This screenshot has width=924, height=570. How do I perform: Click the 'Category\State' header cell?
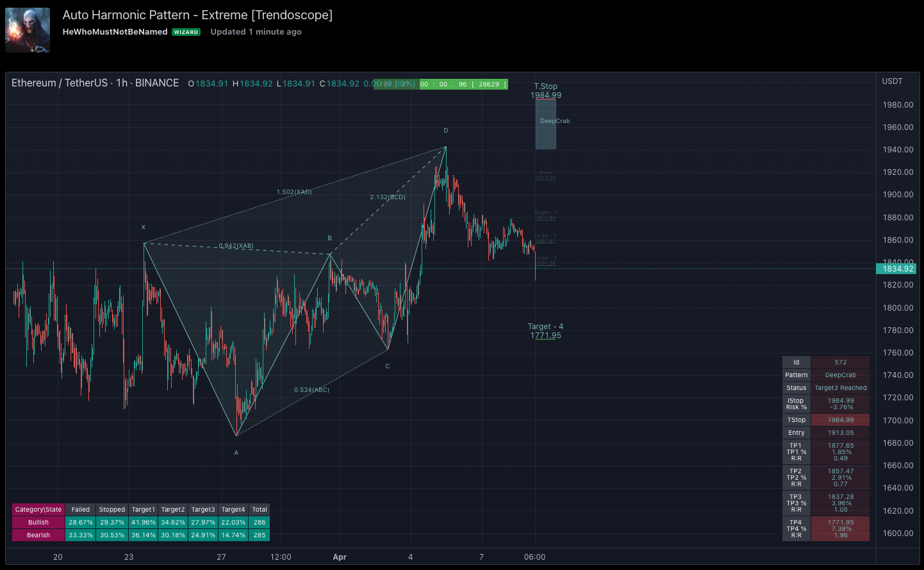coord(38,510)
